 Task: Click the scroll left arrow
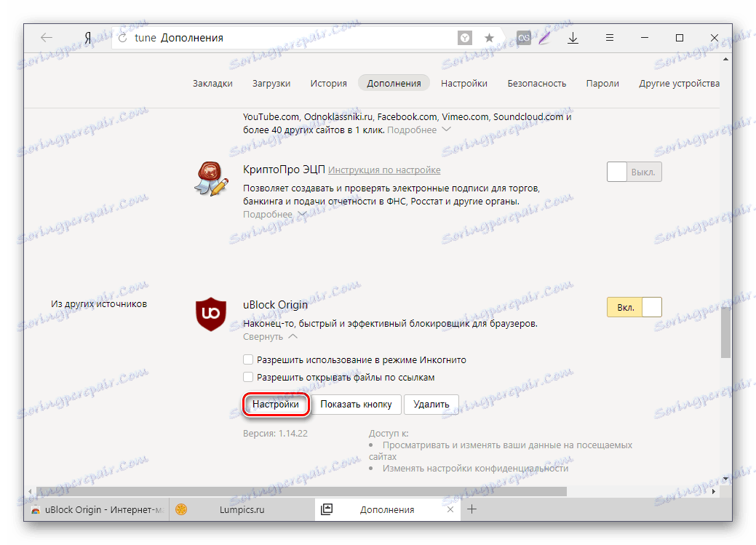point(30,491)
